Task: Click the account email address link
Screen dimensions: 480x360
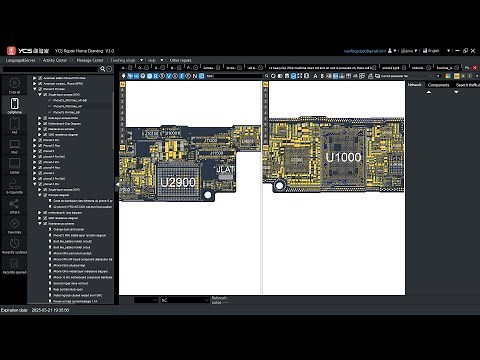Action: point(365,51)
